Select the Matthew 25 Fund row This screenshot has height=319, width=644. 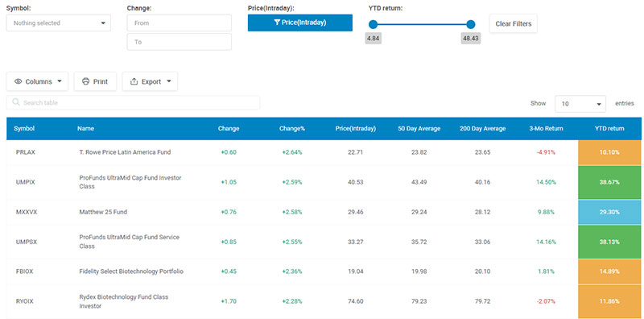pyautogui.click(x=324, y=212)
